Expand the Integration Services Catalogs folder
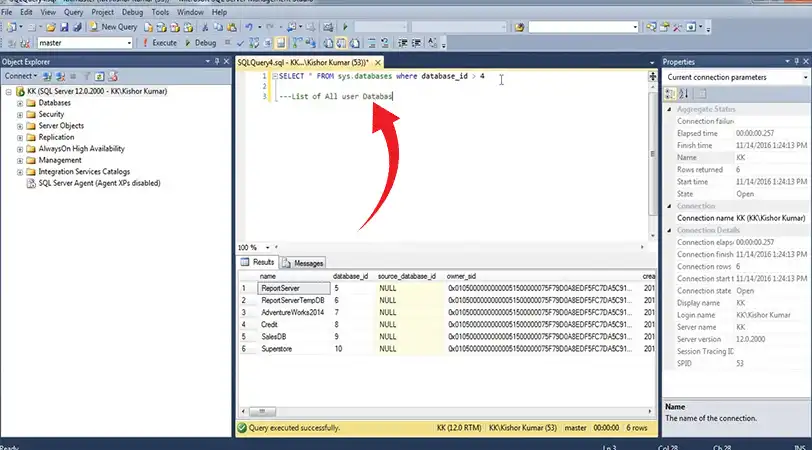Image resolution: width=812 pixels, height=450 pixels. click(x=20, y=172)
